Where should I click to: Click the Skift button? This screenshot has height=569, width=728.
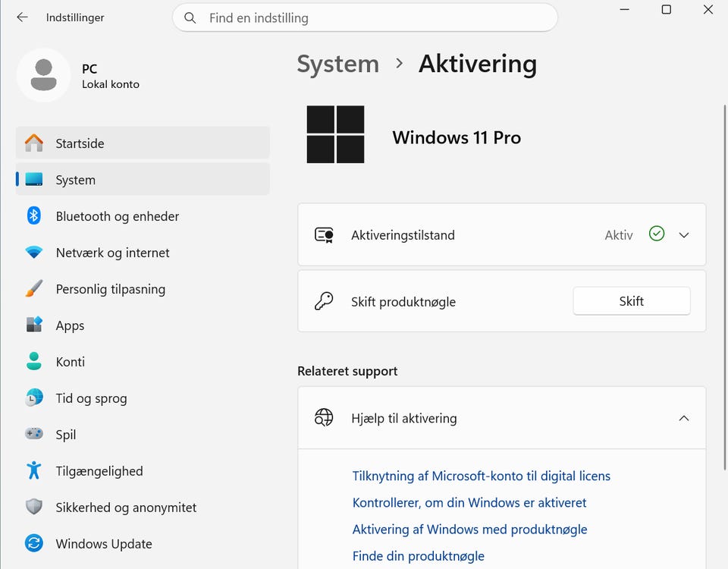[632, 301]
